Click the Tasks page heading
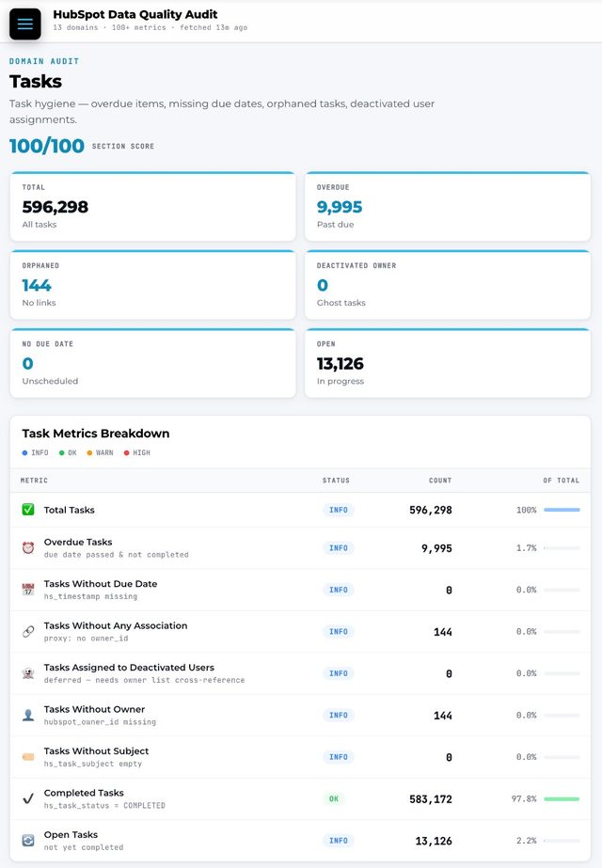 (x=36, y=82)
